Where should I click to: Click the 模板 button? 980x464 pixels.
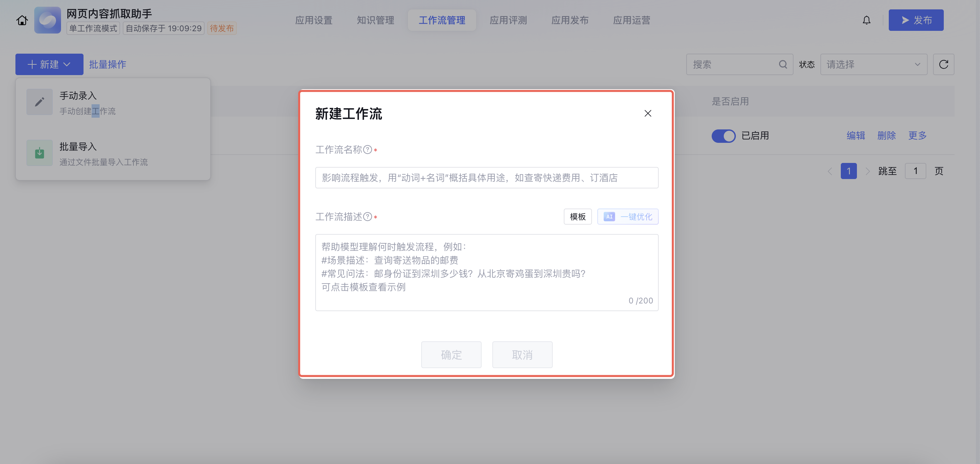[577, 216]
